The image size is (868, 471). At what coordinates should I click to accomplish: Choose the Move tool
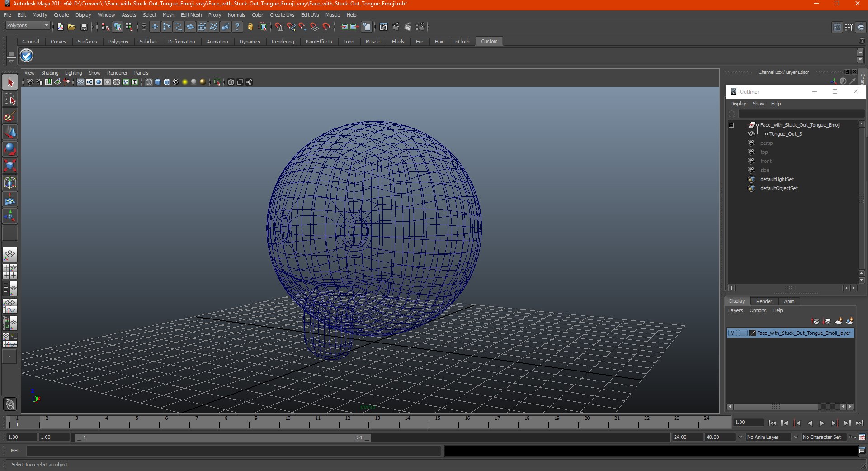(10, 133)
